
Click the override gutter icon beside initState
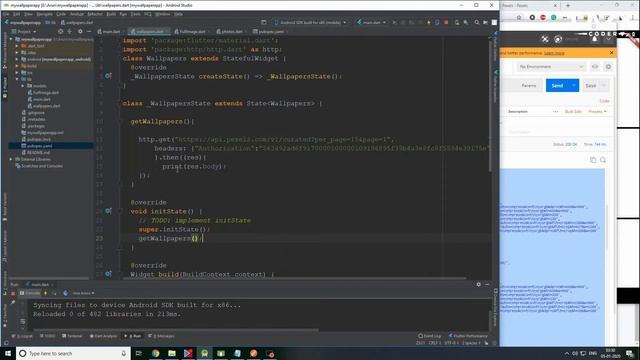(x=108, y=211)
